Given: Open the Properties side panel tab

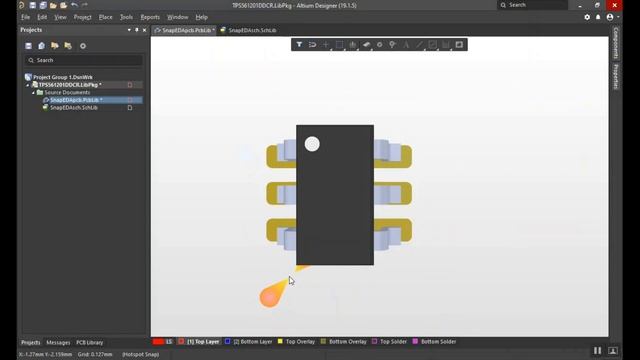Looking at the screenshot, I should pyautogui.click(x=616, y=76).
